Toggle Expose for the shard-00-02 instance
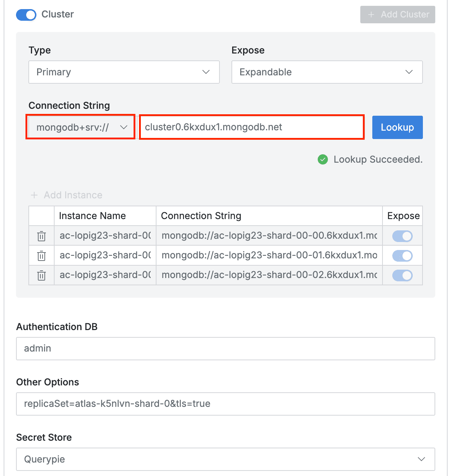Image resolution: width=452 pixels, height=476 pixels. point(402,275)
